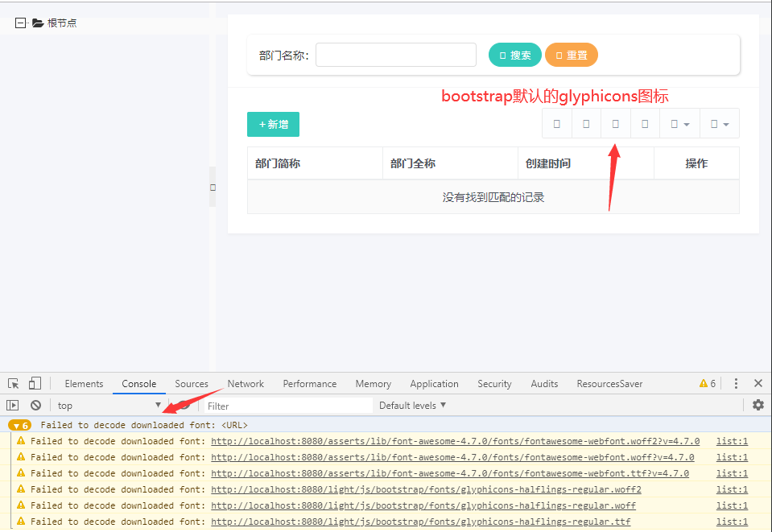The height and width of the screenshot is (532, 772).
Task: Click the 部门名称 input field
Action: click(395, 55)
